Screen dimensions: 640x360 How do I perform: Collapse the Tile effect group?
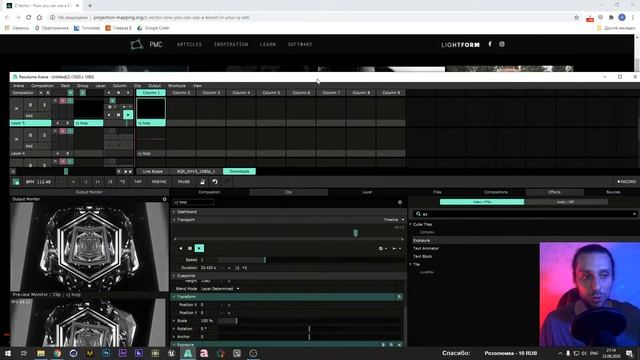[411, 264]
